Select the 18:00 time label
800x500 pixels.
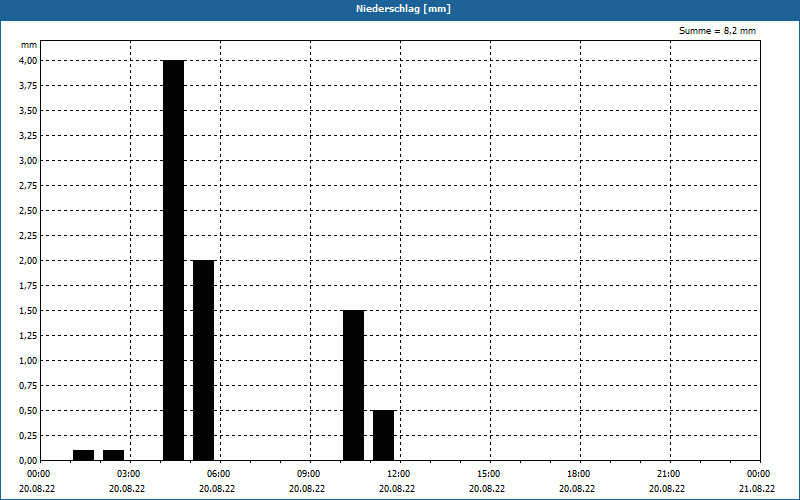click(579, 474)
